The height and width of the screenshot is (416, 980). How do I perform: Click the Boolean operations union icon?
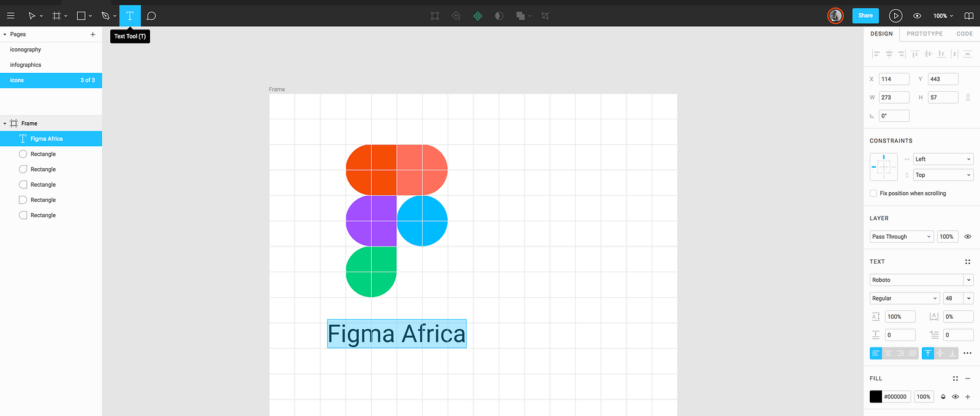pyautogui.click(x=521, y=16)
